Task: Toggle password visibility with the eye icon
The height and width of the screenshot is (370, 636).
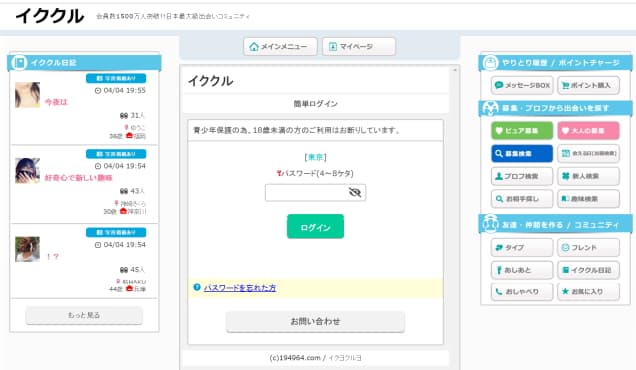Action: coord(355,192)
